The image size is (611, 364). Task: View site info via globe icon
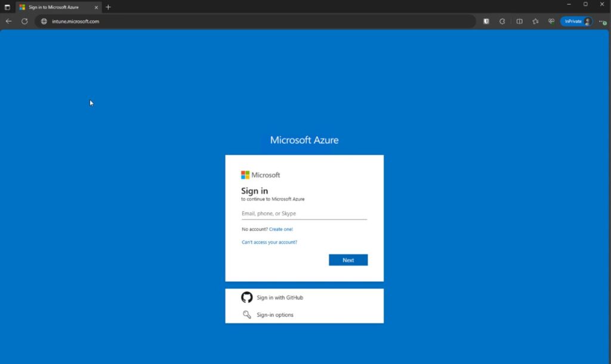pos(44,21)
